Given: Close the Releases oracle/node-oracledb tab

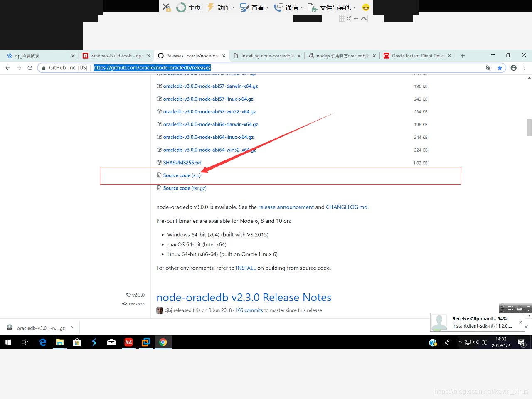Looking at the screenshot, I should (224, 56).
